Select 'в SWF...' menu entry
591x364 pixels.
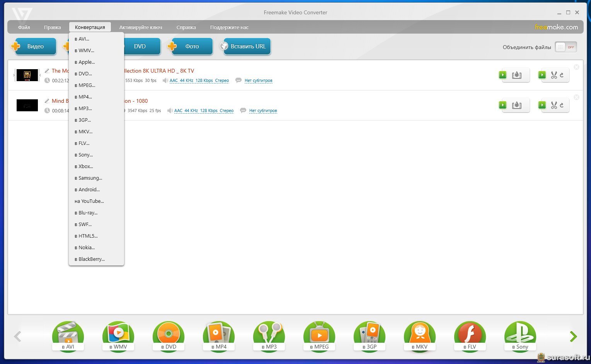click(x=96, y=224)
